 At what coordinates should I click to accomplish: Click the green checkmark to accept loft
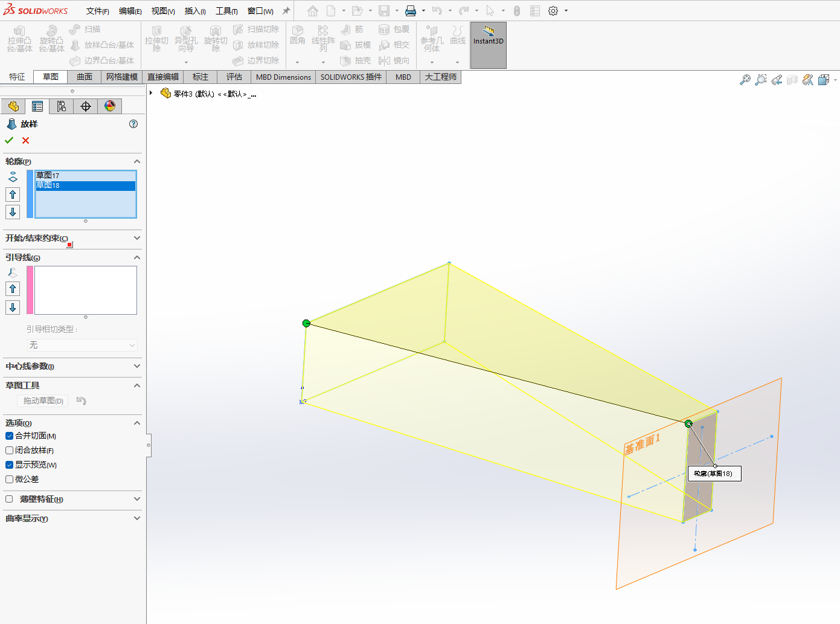(x=9, y=140)
